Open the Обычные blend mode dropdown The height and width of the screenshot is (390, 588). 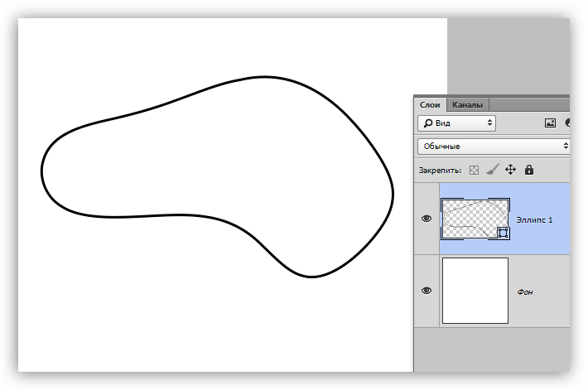(494, 147)
